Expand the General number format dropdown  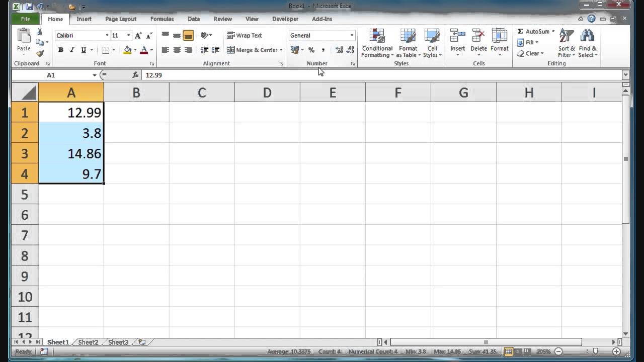[x=352, y=36]
